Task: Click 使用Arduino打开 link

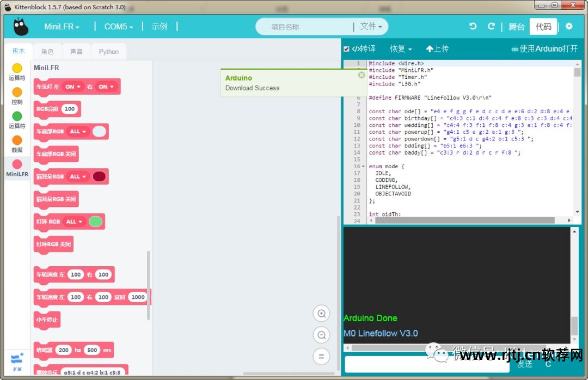Action: click(544, 49)
